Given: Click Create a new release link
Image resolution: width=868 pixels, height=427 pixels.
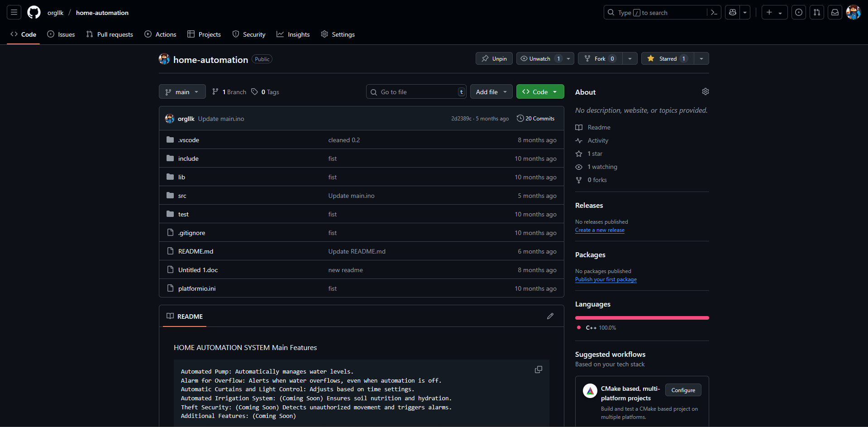Looking at the screenshot, I should coord(600,230).
